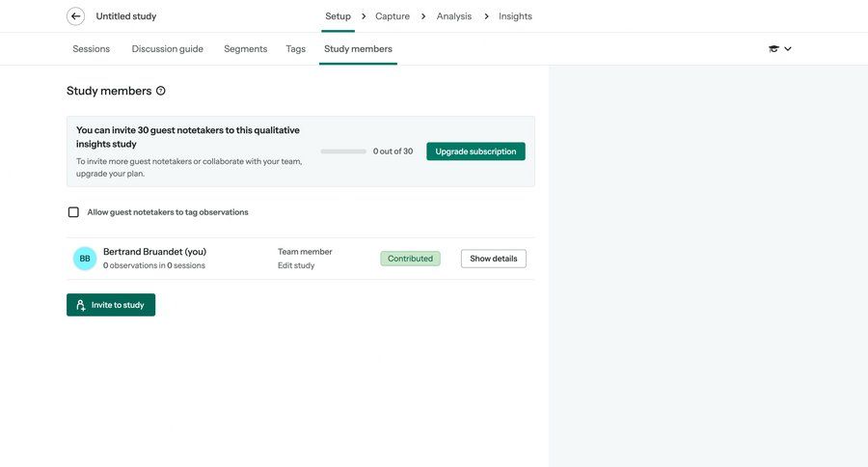Switch to the Tags tab
Viewport: 868px width, 467px height.
(x=295, y=49)
